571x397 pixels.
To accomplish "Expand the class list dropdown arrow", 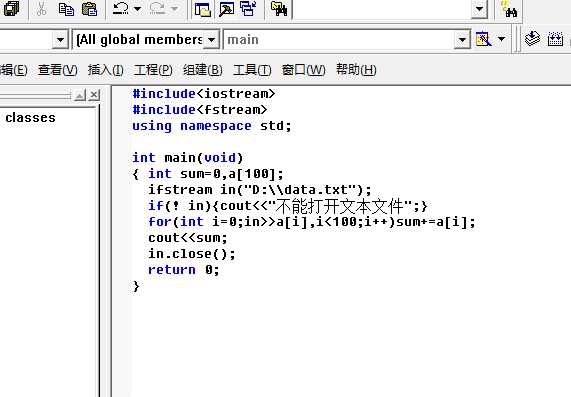I will 60,39.
